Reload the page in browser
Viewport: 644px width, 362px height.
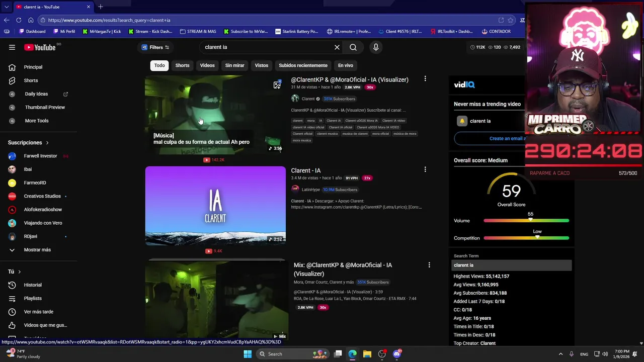19,20
